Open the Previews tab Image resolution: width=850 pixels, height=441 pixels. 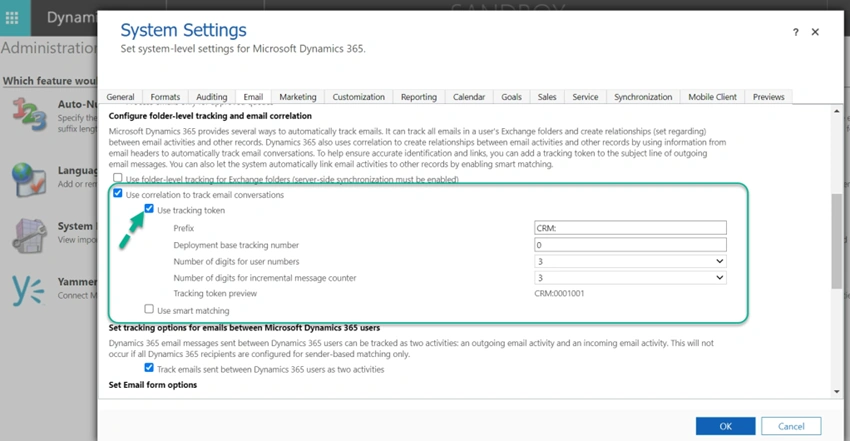click(768, 97)
